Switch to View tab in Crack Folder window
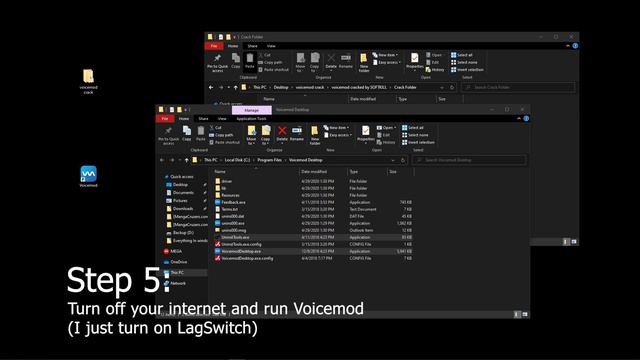Viewport: 640px width, 360px height. coord(271,46)
